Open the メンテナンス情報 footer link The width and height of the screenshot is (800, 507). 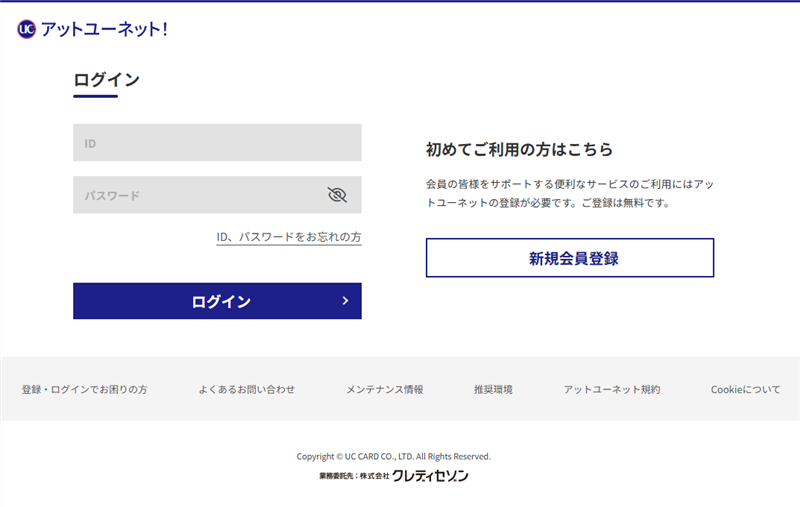coord(384,389)
